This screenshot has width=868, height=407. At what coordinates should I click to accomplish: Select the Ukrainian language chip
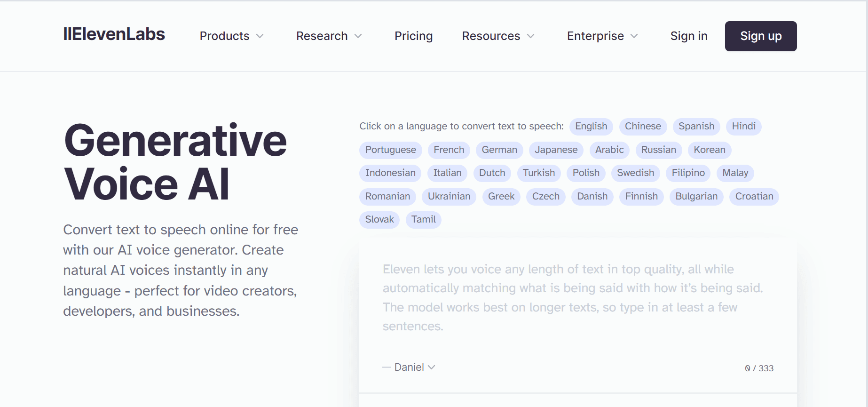pos(449,197)
